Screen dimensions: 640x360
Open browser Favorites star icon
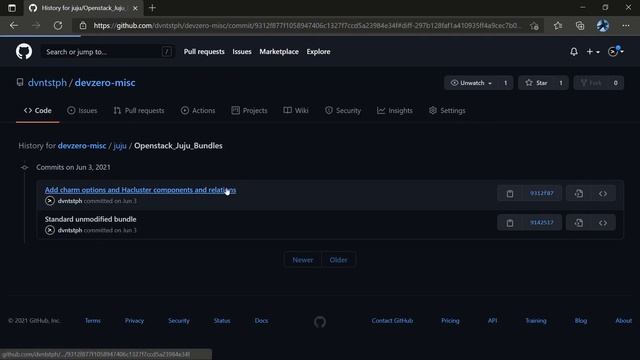pyautogui.click(x=558, y=26)
